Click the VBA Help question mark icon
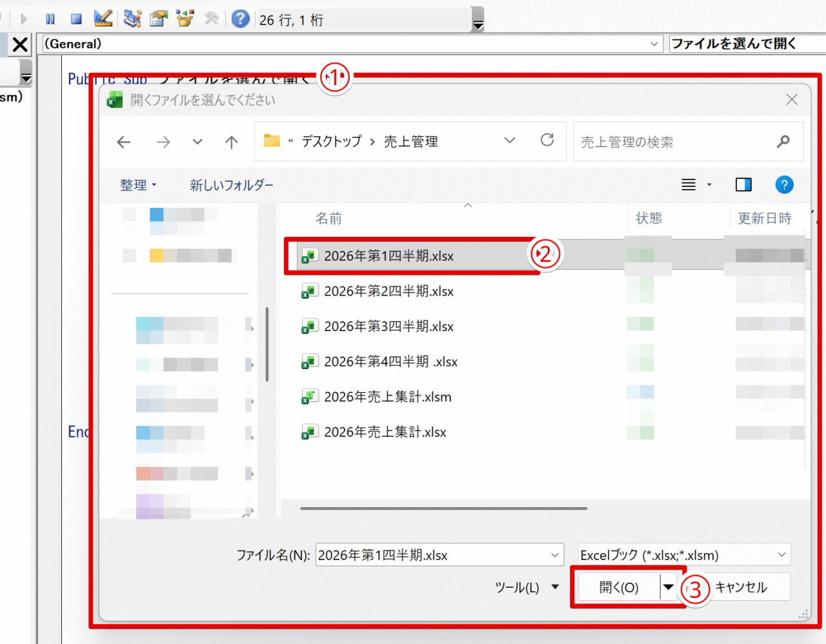Viewport: 826px width, 644px height. (x=240, y=19)
